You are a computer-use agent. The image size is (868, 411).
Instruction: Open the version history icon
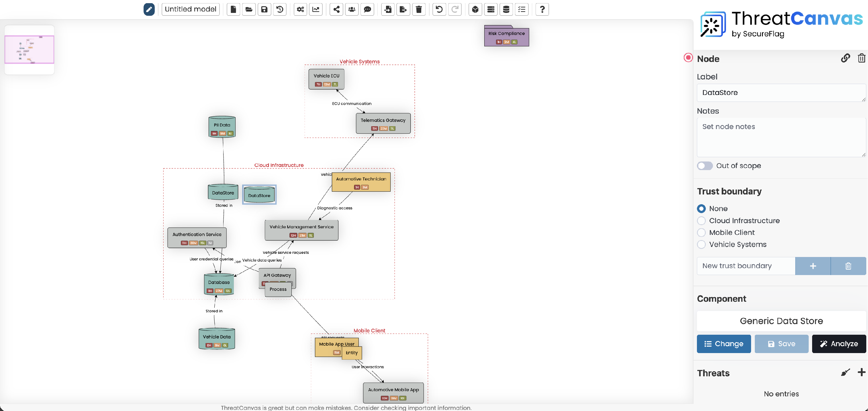280,9
